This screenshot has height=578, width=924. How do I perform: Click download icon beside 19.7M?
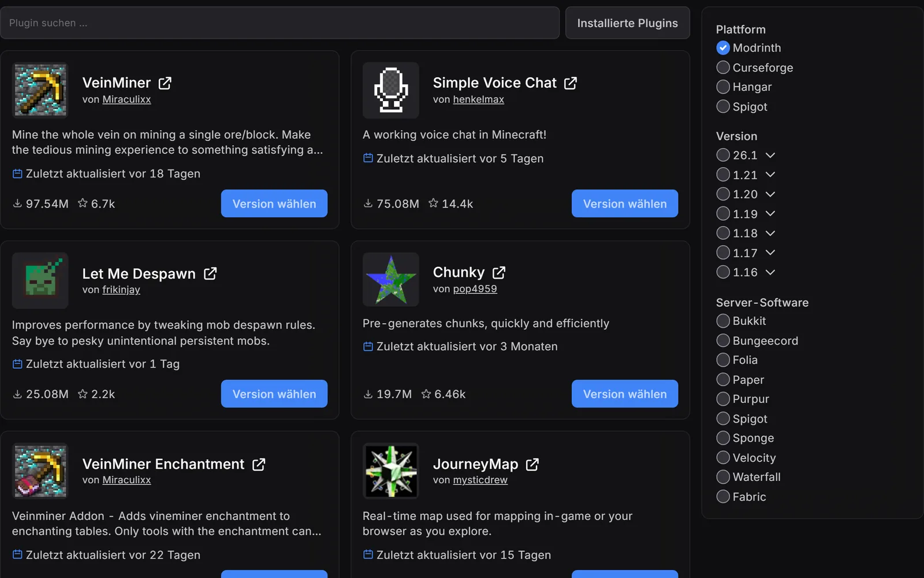368,394
